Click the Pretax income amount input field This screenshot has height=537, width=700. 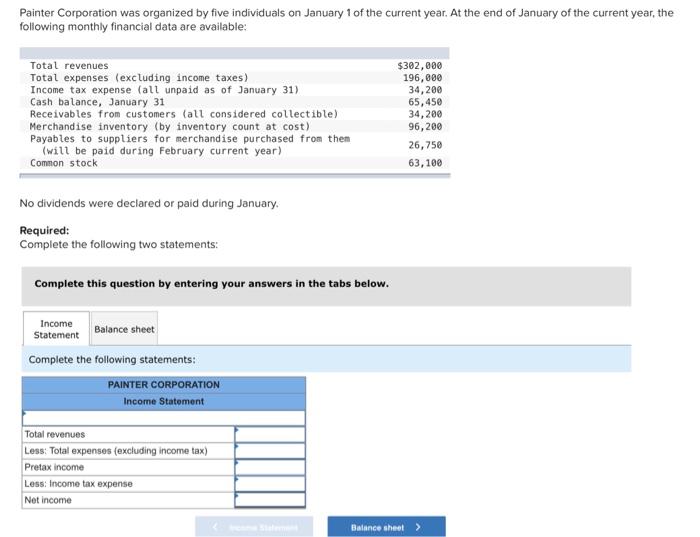(x=270, y=467)
